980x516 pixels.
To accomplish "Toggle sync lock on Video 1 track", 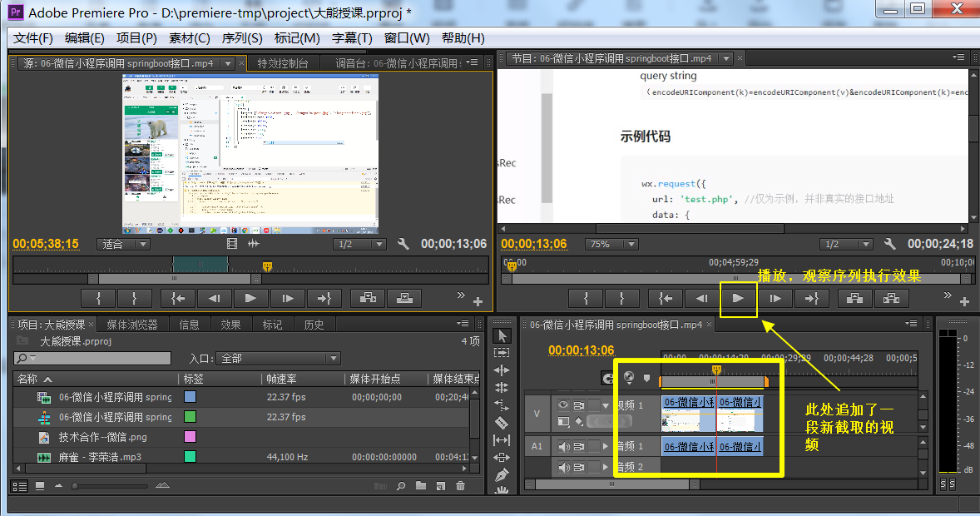I will click(579, 405).
